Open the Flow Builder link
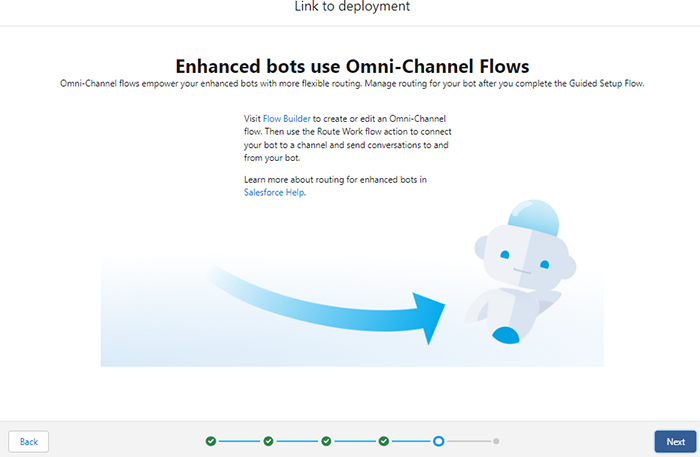The width and height of the screenshot is (700, 457). 286,119
